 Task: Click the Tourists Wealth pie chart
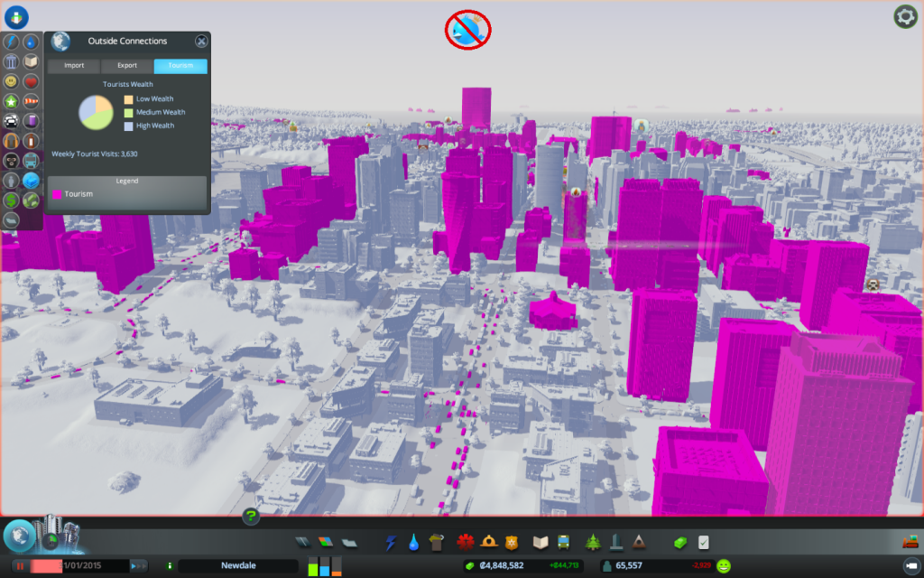96,112
